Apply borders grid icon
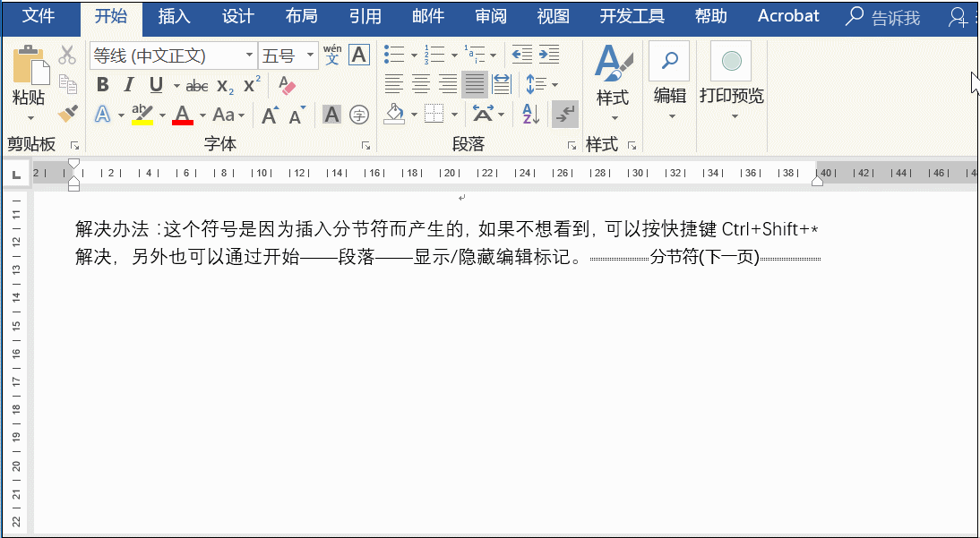Image resolution: width=980 pixels, height=538 pixels. tap(434, 115)
